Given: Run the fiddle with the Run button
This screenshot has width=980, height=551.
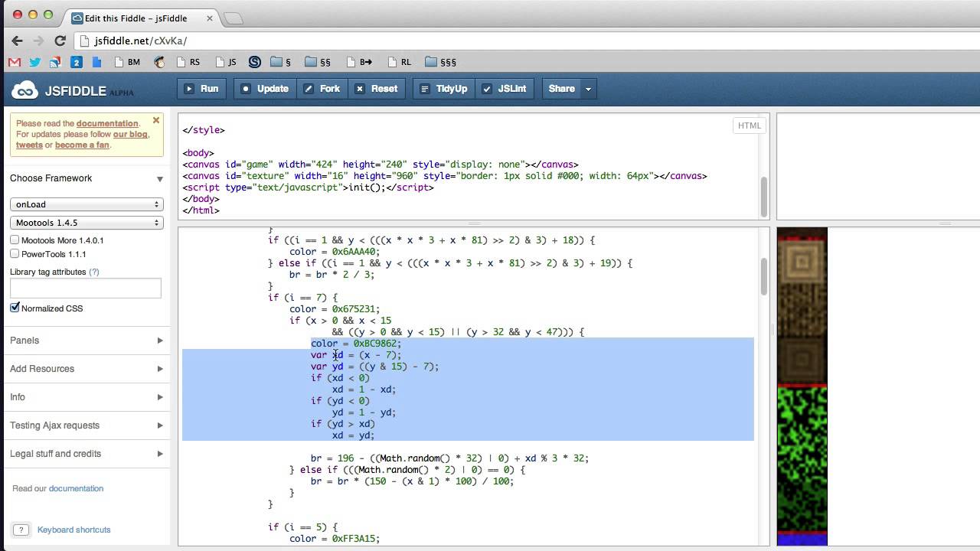Looking at the screenshot, I should click(202, 89).
